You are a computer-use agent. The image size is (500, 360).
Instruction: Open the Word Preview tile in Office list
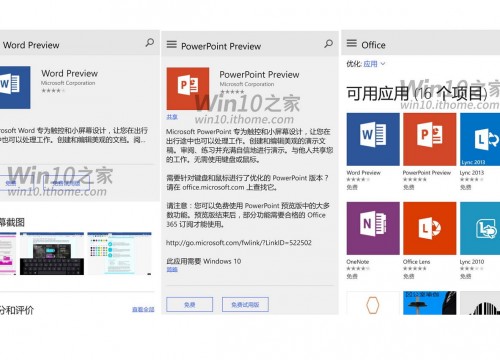click(x=373, y=139)
